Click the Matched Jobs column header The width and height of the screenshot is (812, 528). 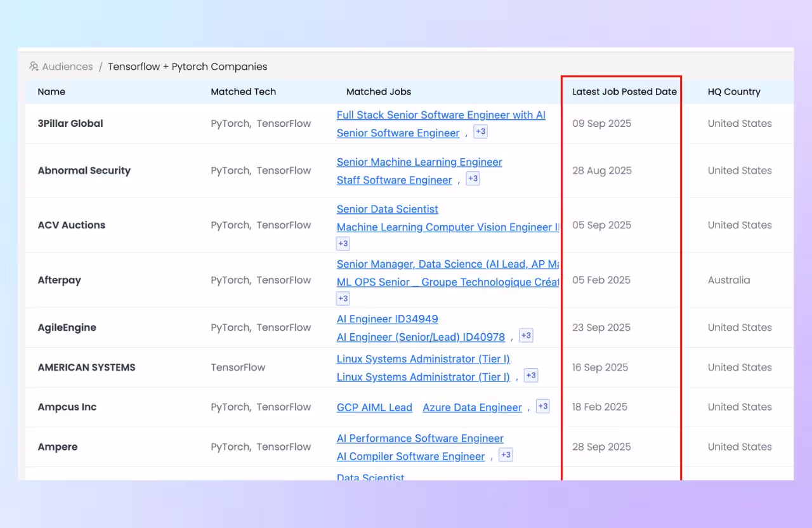(x=379, y=92)
